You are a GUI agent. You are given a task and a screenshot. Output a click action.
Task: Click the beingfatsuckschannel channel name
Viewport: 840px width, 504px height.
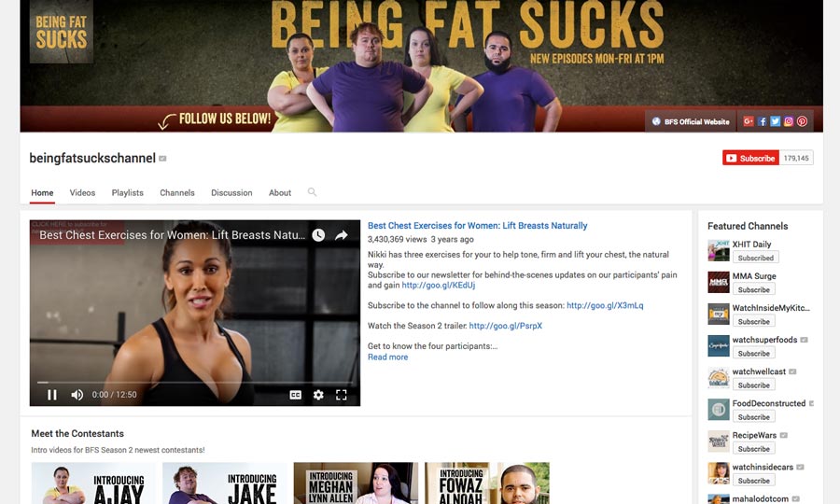tap(92, 158)
